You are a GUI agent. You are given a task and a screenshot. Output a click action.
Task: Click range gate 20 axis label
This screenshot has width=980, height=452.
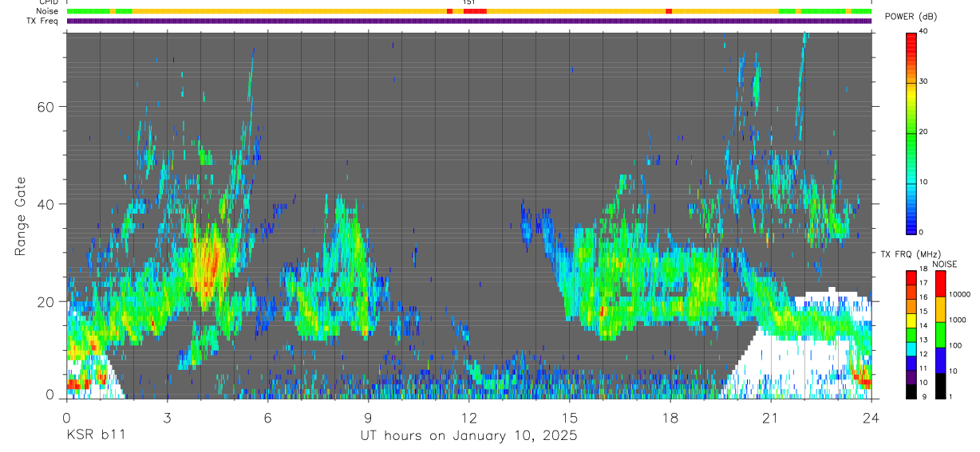[x=45, y=301]
